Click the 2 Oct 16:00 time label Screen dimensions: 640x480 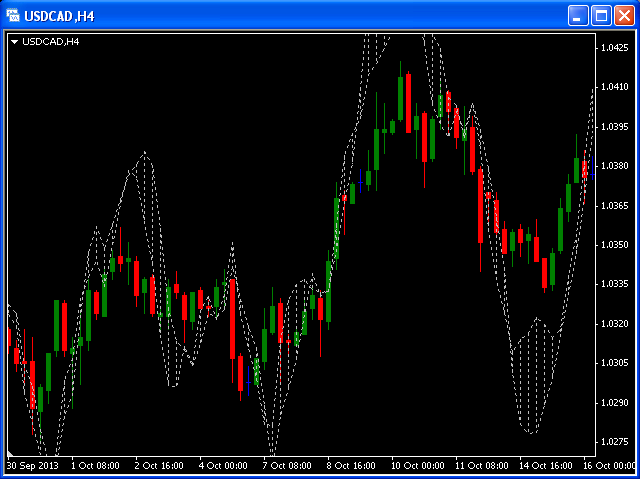click(160, 466)
